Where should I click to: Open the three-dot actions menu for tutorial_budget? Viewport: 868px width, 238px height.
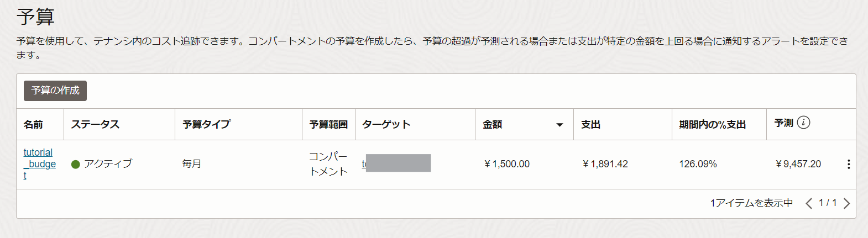tap(848, 164)
